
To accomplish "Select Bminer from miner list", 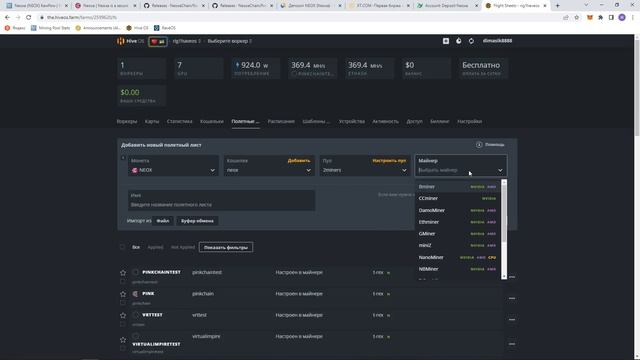I will click(458, 187).
